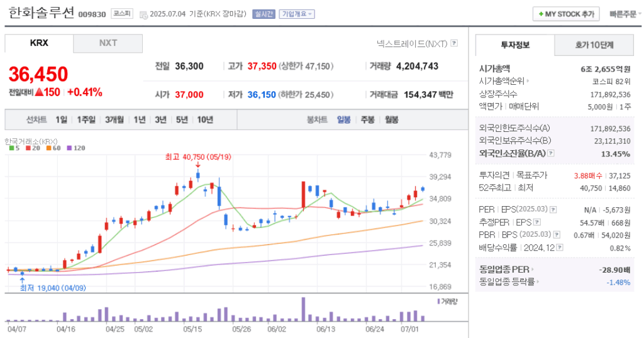Viewport: 644px width, 338px height.
Task: Click the 시가총액 6조 2,655억원 value
Action: click(x=606, y=69)
